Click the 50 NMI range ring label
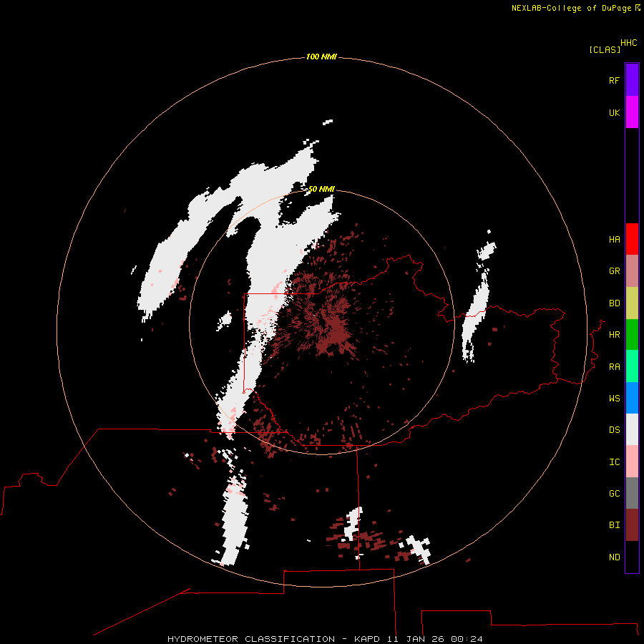 click(321, 189)
